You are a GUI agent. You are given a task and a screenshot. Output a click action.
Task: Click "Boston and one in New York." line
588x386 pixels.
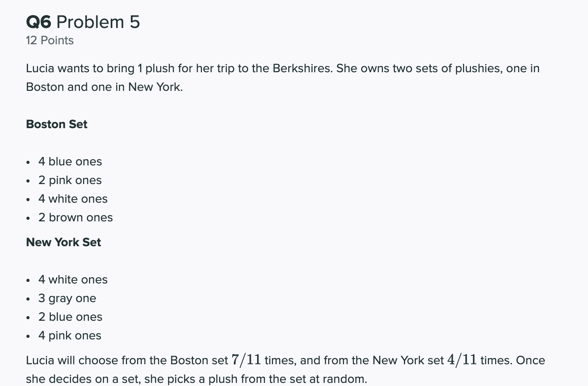click(x=104, y=87)
